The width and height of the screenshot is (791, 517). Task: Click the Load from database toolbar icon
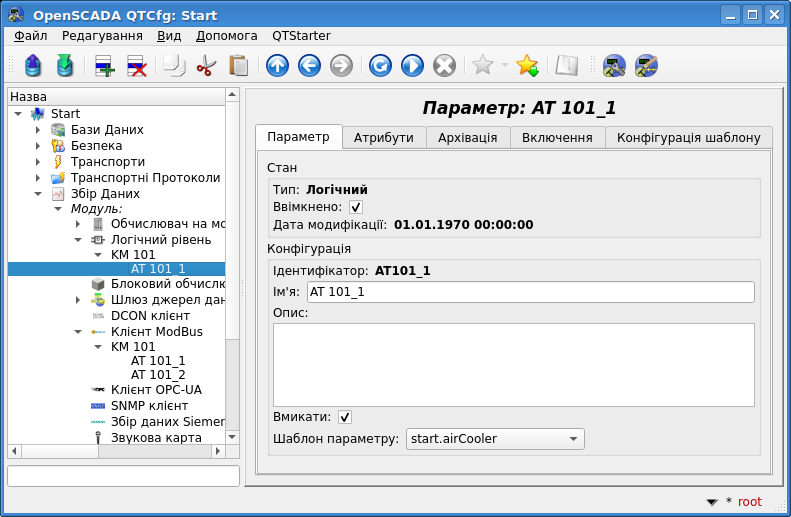point(34,66)
